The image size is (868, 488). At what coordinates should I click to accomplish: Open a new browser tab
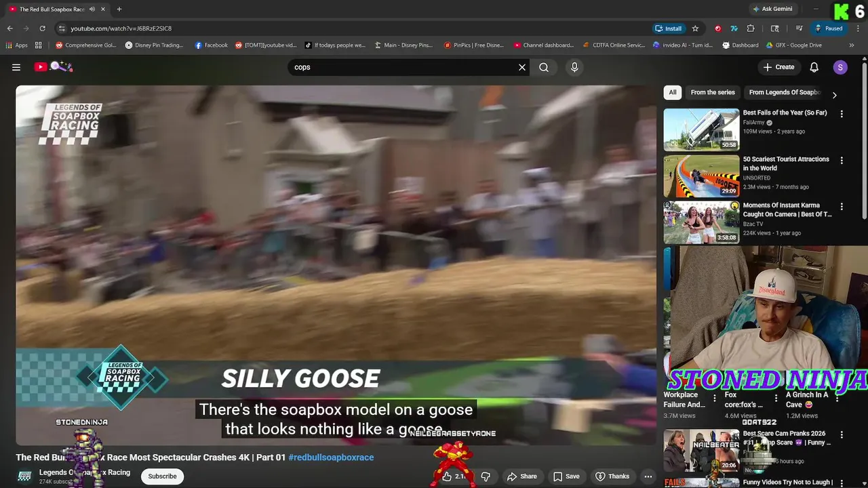[x=119, y=9]
